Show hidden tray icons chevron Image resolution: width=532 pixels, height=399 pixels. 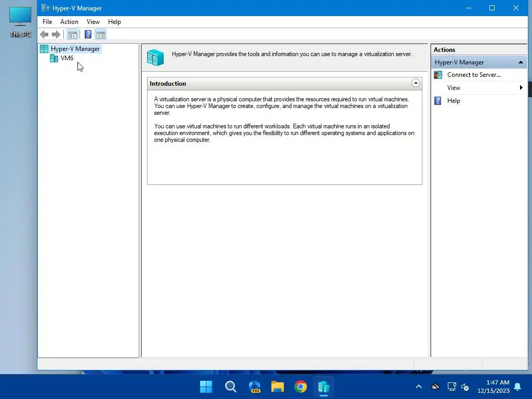(419, 387)
